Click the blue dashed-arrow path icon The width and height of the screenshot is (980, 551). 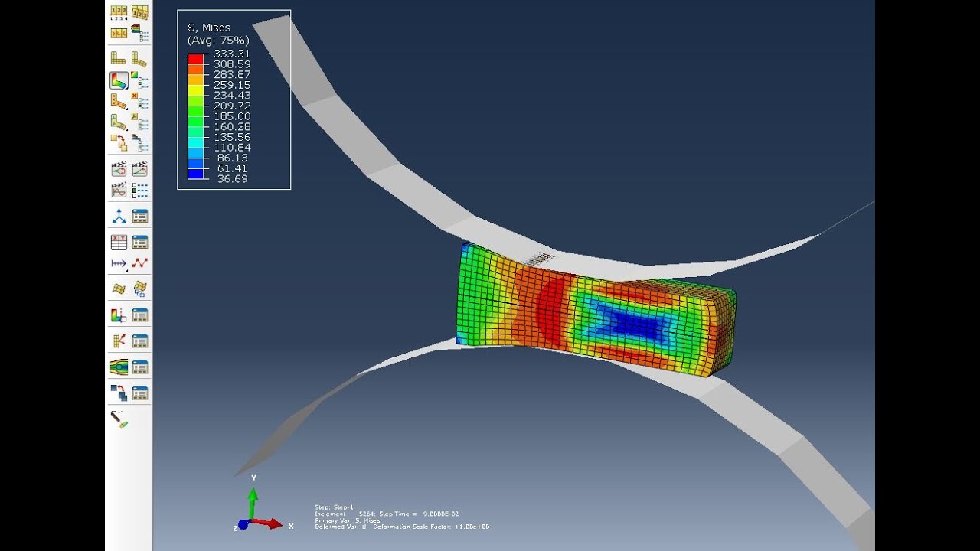click(x=119, y=263)
